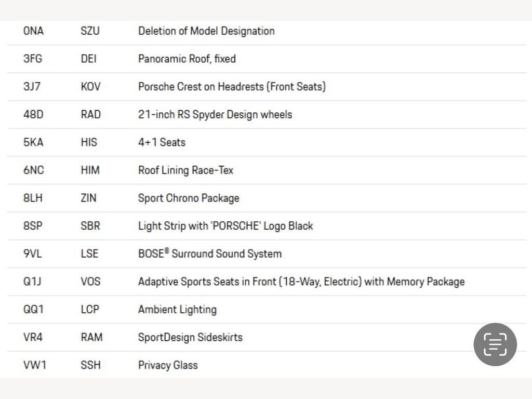Select the 'Sport Chrono Package' row
The height and width of the screenshot is (399, 532).
[267, 198]
